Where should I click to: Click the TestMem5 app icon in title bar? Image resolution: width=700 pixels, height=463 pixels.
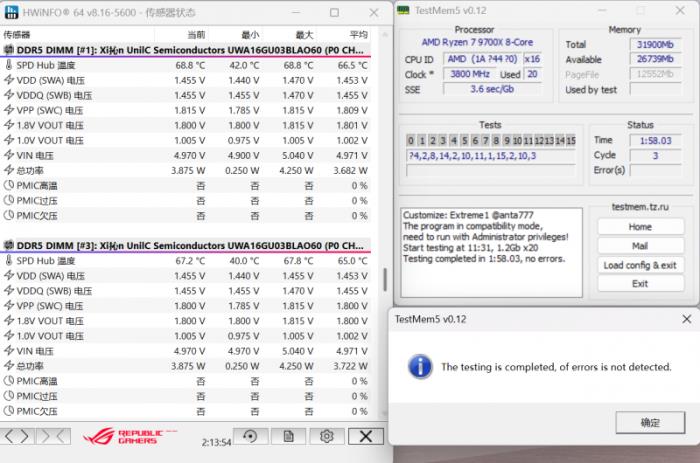pos(403,10)
